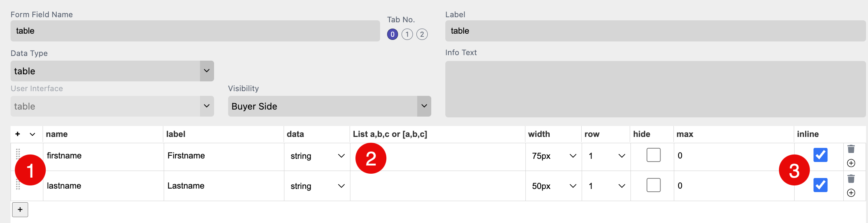The image size is (868, 223).
Task: Click the plus icon in the table header
Action: (18, 134)
